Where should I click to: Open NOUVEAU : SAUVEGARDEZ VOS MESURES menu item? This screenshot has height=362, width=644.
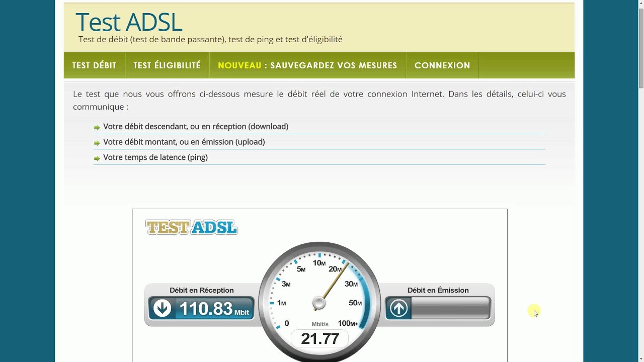307,65
